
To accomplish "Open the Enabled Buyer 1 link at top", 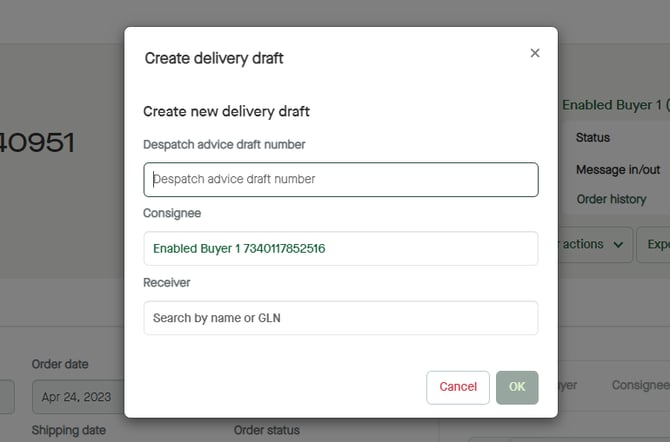I will click(x=613, y=105).
